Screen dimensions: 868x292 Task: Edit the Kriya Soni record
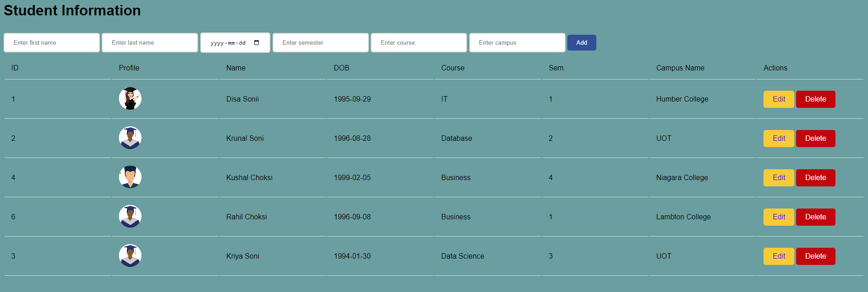[778, 256]
